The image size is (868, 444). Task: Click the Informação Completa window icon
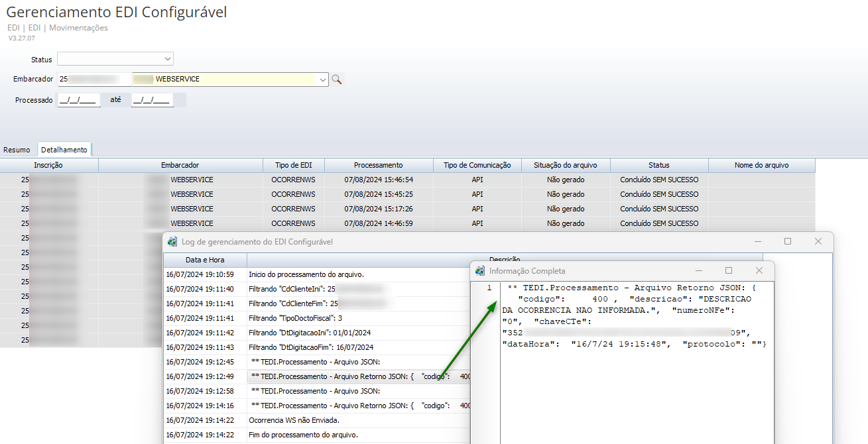tap(480, 270)
